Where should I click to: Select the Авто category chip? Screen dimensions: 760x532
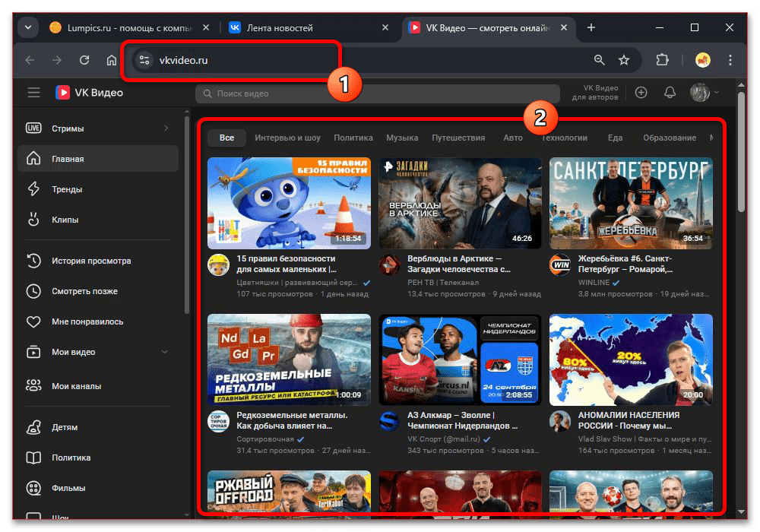[513, 138]
